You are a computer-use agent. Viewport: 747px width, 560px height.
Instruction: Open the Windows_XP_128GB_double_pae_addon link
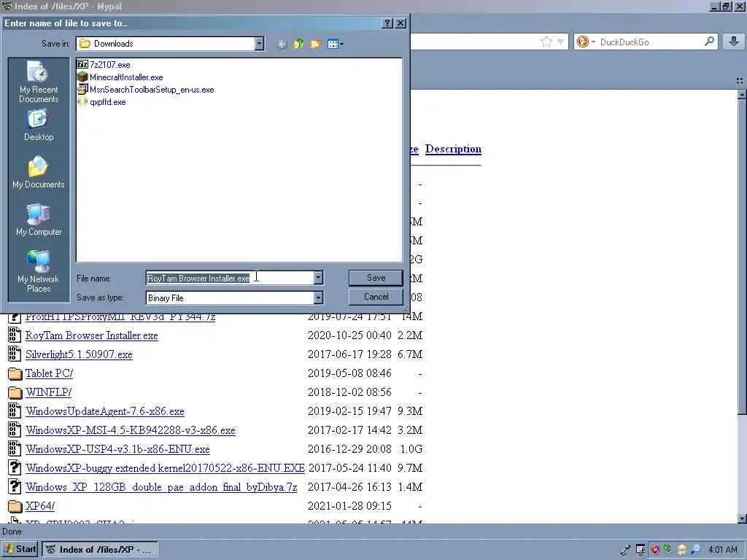coord(161,487)
